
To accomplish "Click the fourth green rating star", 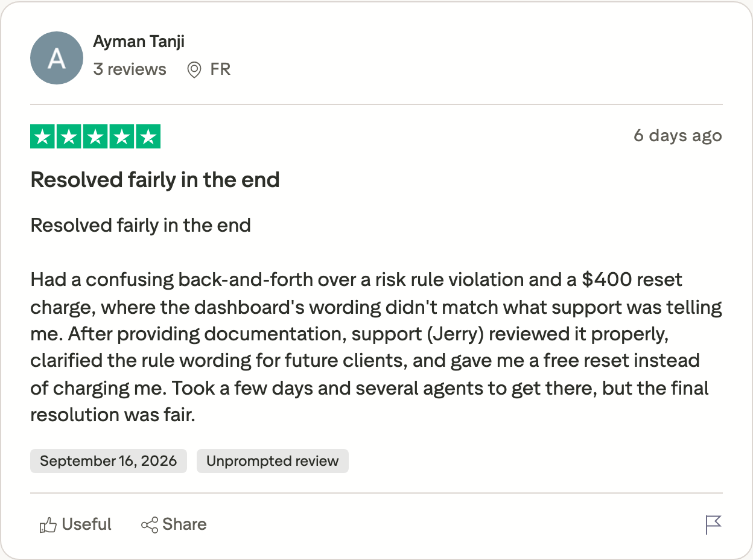I will [121, 136].
